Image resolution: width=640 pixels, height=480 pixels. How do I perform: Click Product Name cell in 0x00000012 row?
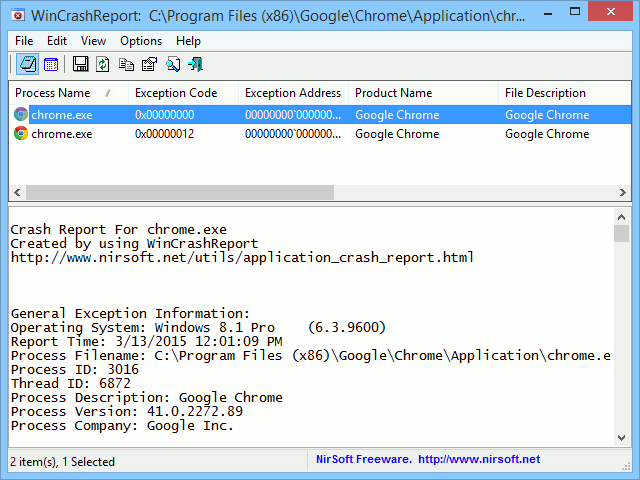pyautogui.click(x=397, y=134)
